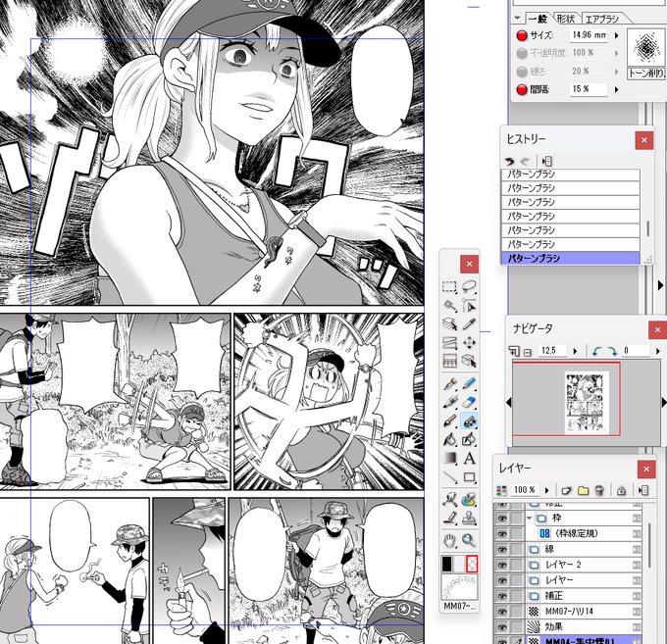This screenshot has width=667, height=644.
Task: Select the black foreground color swatch
Action: [x=446, y=564]
